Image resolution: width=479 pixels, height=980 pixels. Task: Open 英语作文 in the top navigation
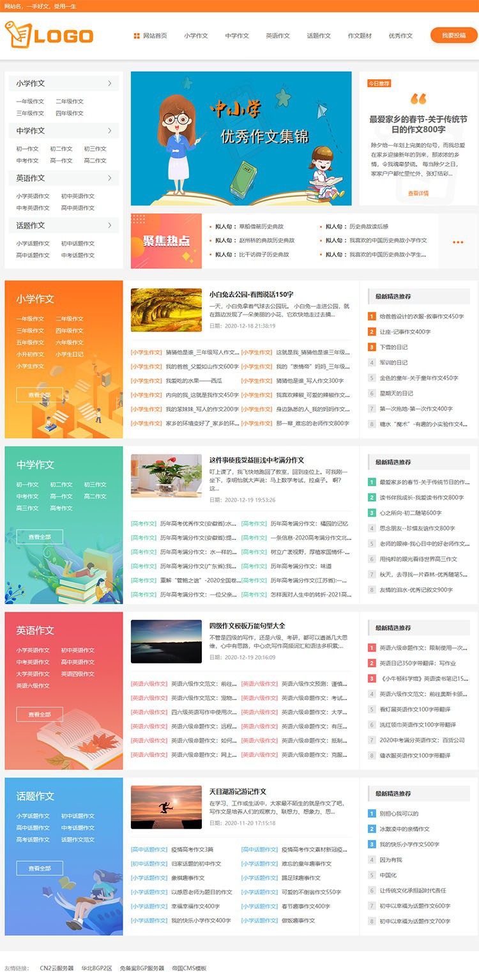pos(278,36)
